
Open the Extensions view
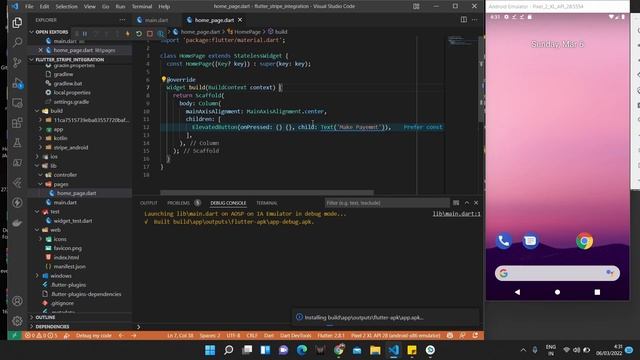pyautogui.click(x=17, y=123)
